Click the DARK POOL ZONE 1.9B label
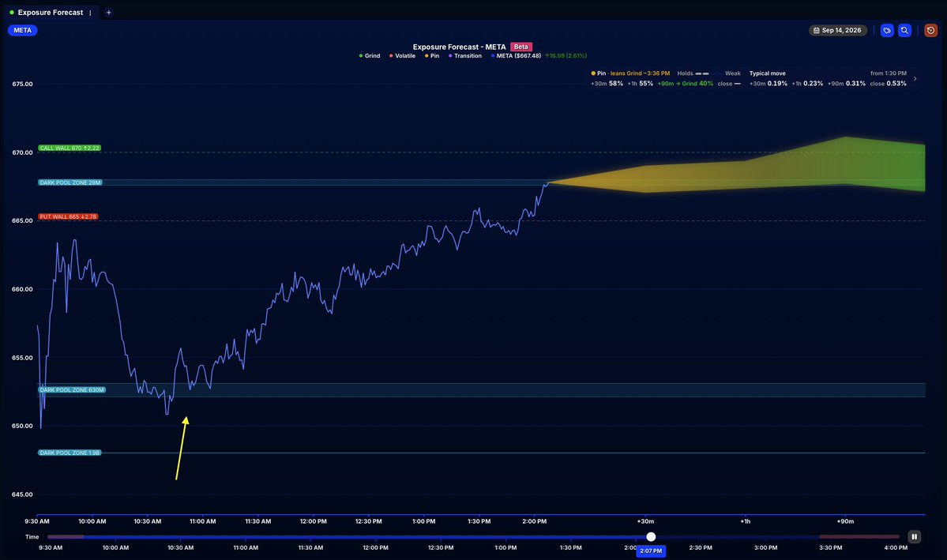This screenshot has width=947, height=560. [x=70, y=453]
